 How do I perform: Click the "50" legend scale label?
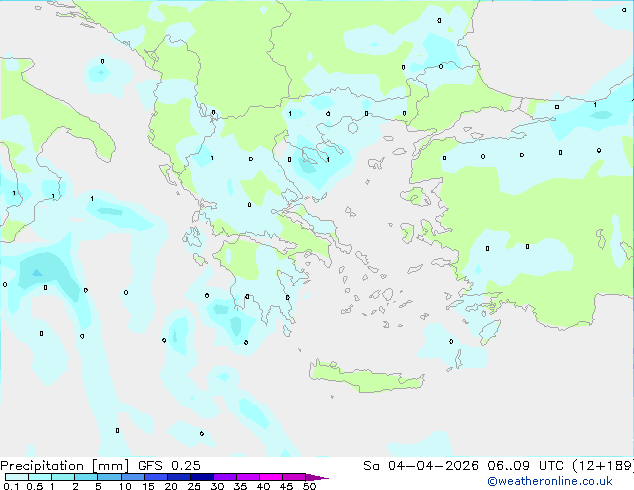[309, 486]
